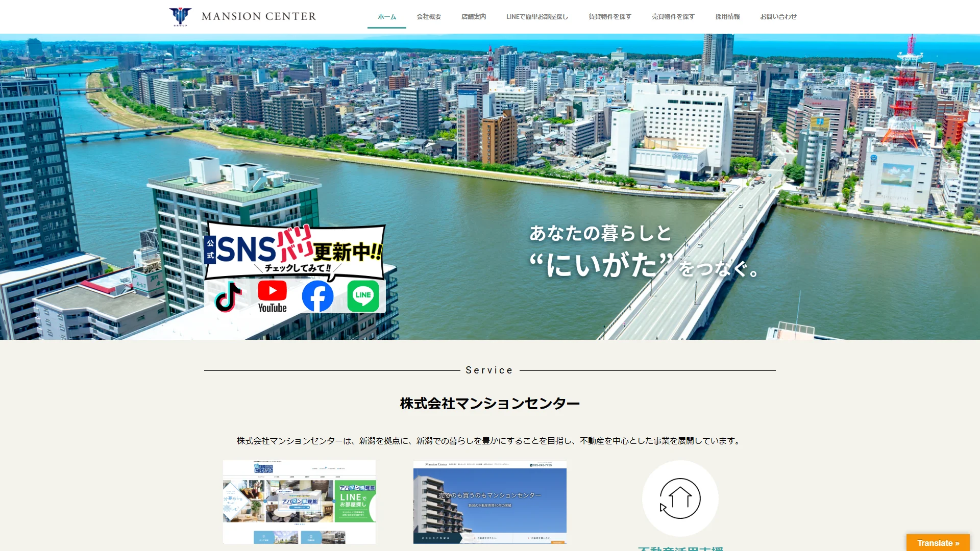The image size is (980, 551).
Task: Select the ホーム menu tab
Action: click(x=387, y=17)
